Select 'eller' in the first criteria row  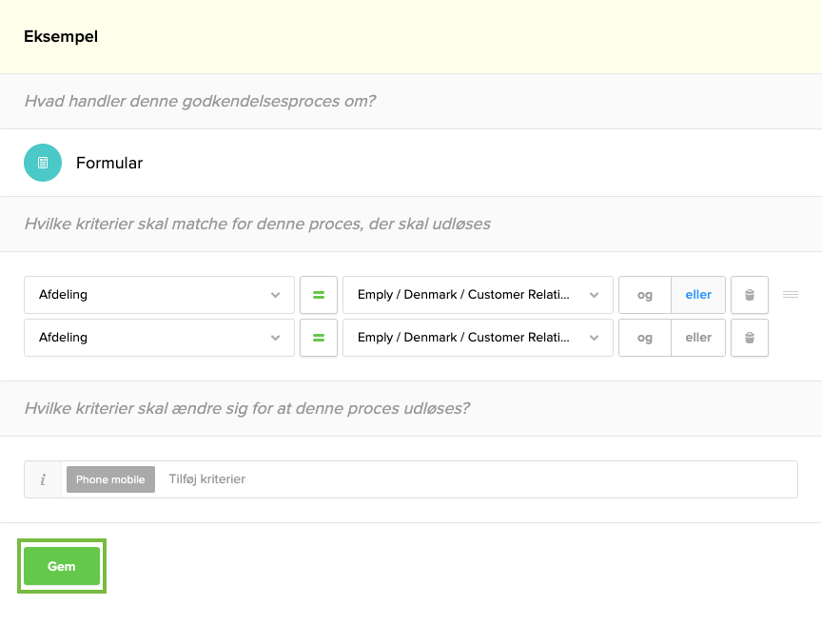pos(698,295)
